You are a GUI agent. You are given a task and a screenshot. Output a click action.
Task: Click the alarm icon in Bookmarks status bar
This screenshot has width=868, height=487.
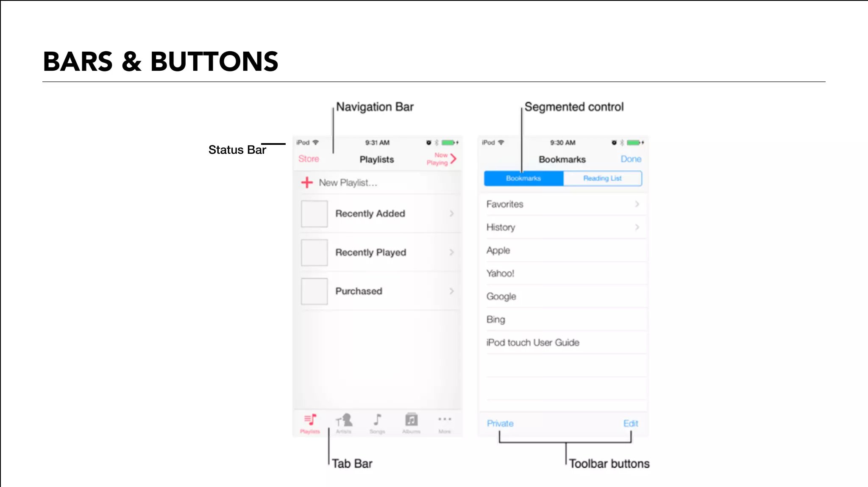click(x=614, y=143)
